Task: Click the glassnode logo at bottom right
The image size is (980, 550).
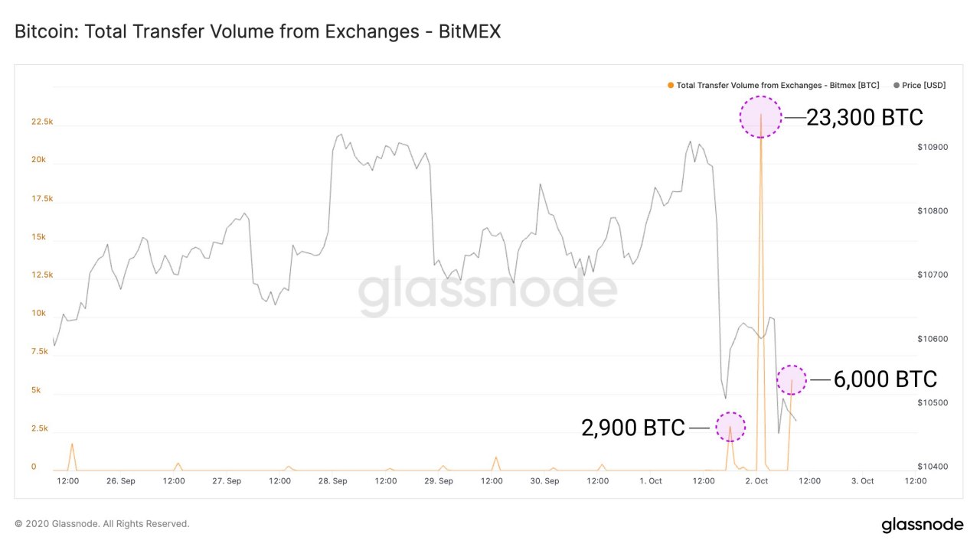Action: tap(922, 525)
